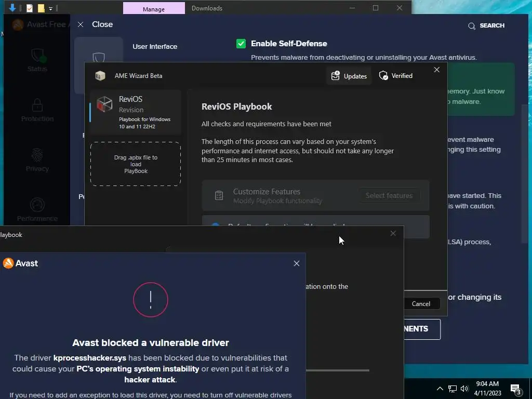This screenshot has width=532, height=399.
Task: Click the Close label in Avast settings
Action: [102, 24]
